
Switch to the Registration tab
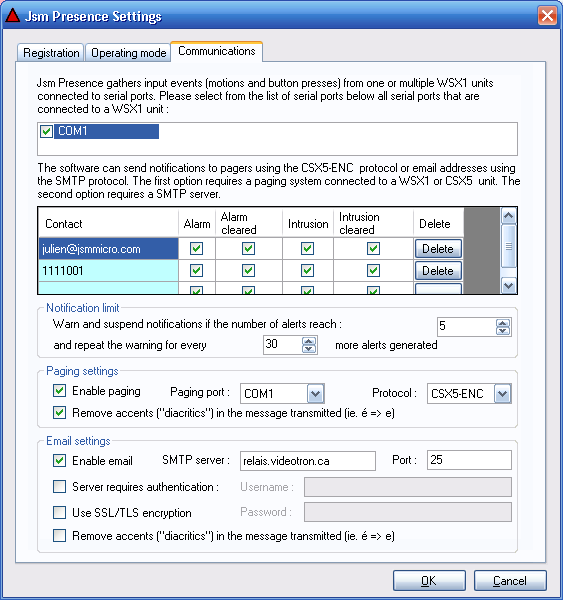[x=51, y=52]
